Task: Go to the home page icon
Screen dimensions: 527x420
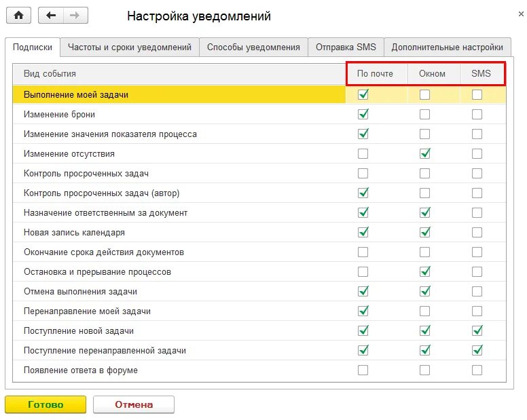Action: (x=18, y=16)
